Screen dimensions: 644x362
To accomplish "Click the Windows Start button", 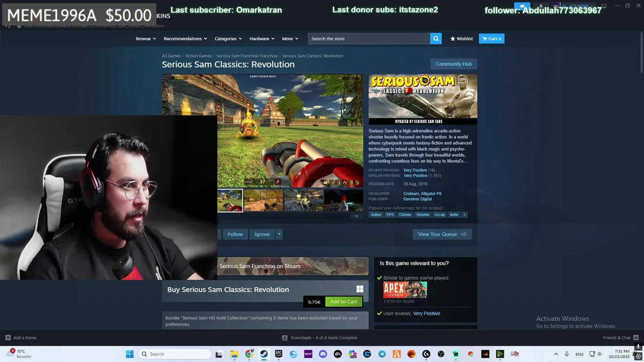I will (129, 354).
